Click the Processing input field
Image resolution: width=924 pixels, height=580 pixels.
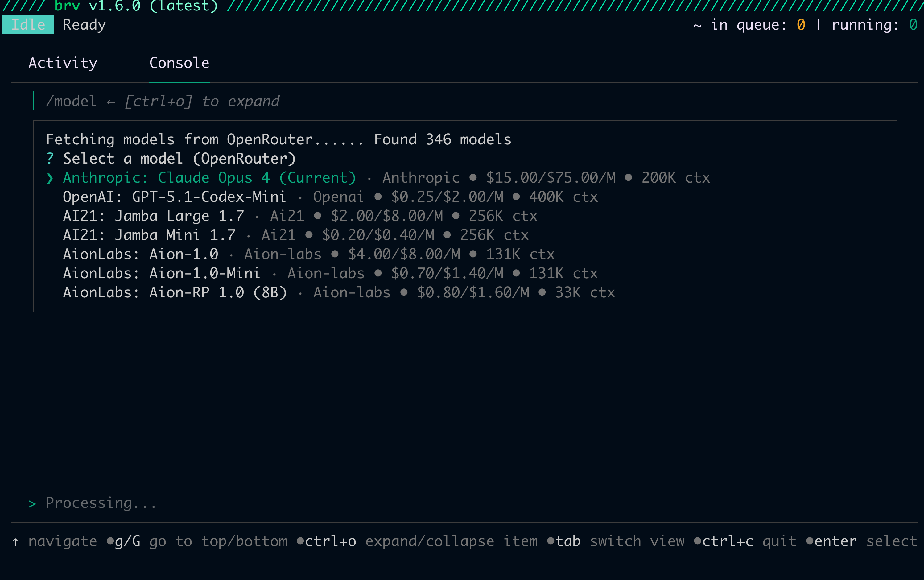pyautogui.click(x=101, y=503)
